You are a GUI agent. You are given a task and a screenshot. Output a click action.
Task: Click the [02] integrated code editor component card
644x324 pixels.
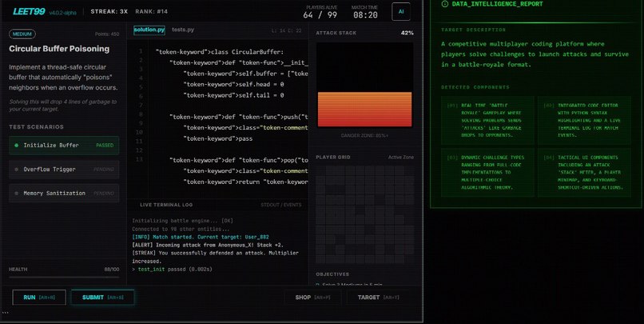584,120
